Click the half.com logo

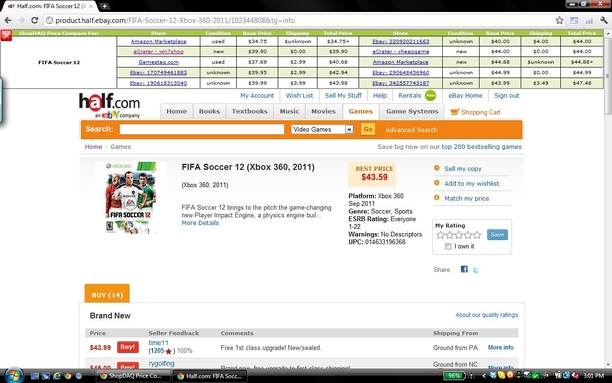[110, 105]
